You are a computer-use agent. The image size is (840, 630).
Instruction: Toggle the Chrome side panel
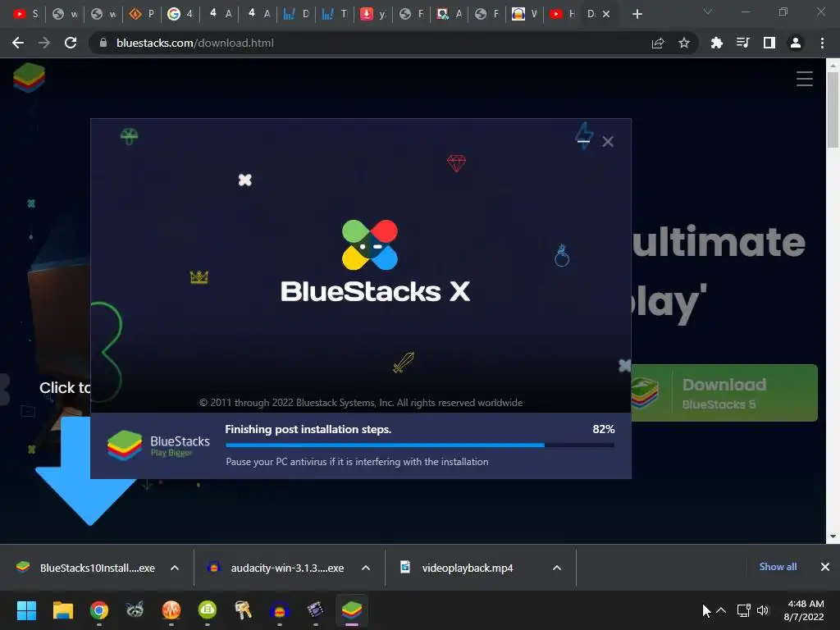[x=769, y=43]
